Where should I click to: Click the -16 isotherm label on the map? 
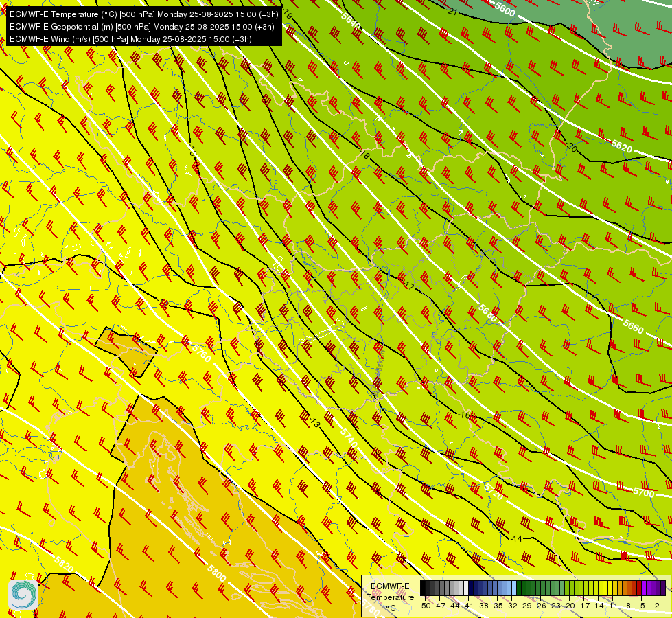pyautogui.click(x=464, y=415)
